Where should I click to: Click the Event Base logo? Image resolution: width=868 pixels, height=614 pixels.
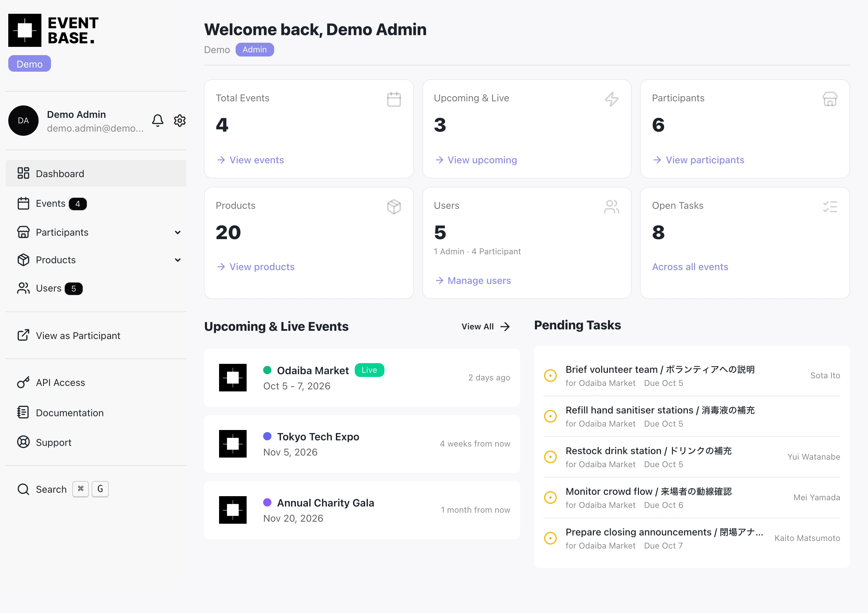point(53,30)
